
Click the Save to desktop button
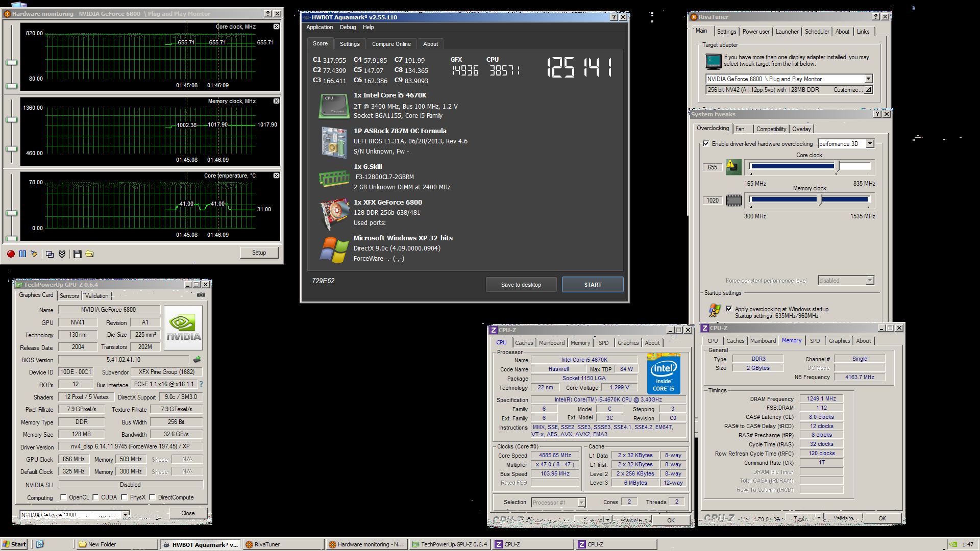click(521, 285)
